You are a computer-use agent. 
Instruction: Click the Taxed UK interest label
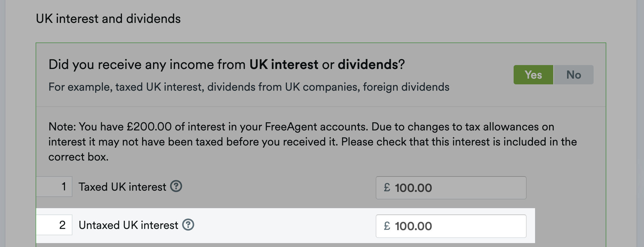coord(122,187)
